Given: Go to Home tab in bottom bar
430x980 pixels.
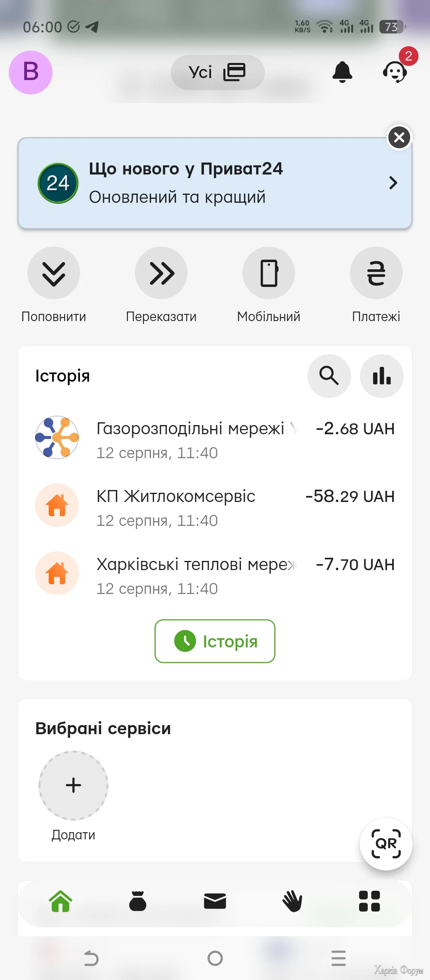Looking at the screenshot, I should (x=61, y=901).
